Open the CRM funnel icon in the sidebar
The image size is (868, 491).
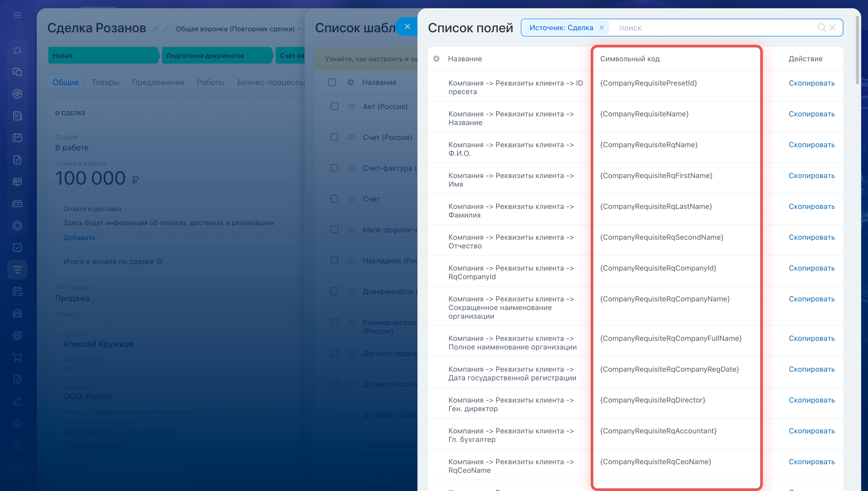17,269
